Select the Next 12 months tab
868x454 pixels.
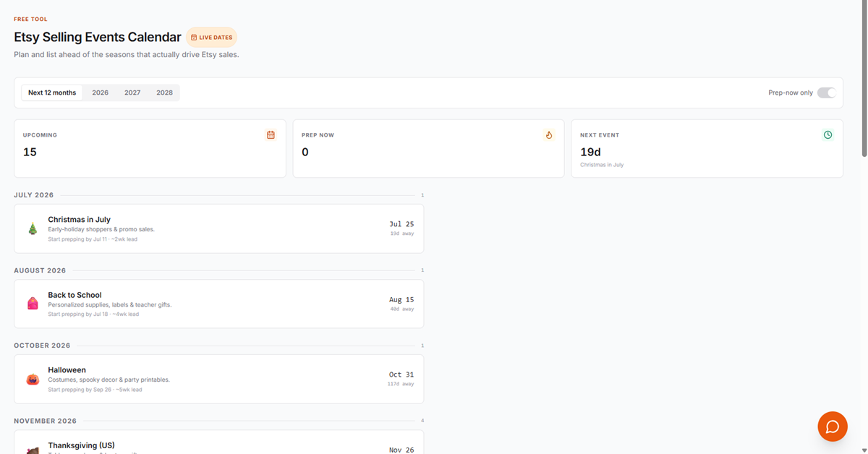52,93
